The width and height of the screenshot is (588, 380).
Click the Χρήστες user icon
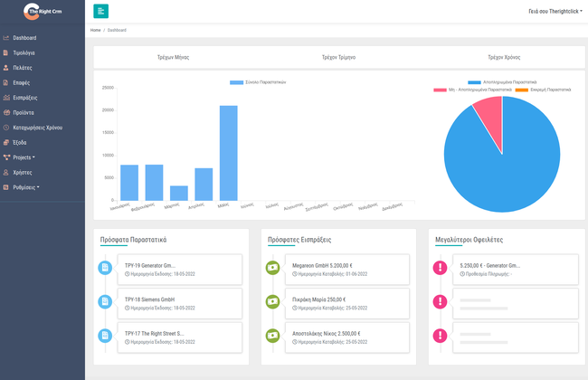click(x=5, y=173)
